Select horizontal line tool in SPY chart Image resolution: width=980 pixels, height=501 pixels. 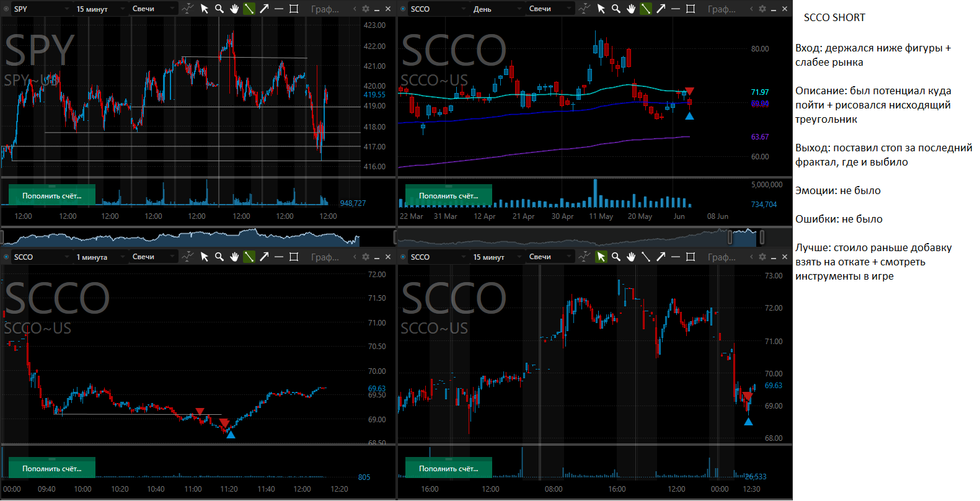279,9
